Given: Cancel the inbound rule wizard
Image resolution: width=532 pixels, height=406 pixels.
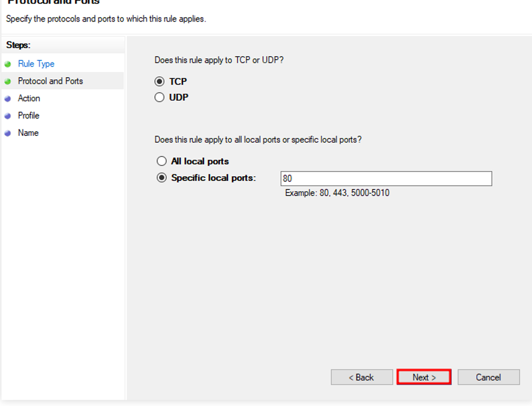Looking at the screenshot, I should [x=488, y=377].
